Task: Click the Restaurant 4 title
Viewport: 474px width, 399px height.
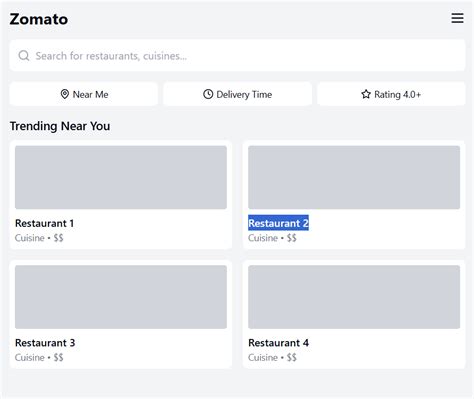Action: pos(278,343)
